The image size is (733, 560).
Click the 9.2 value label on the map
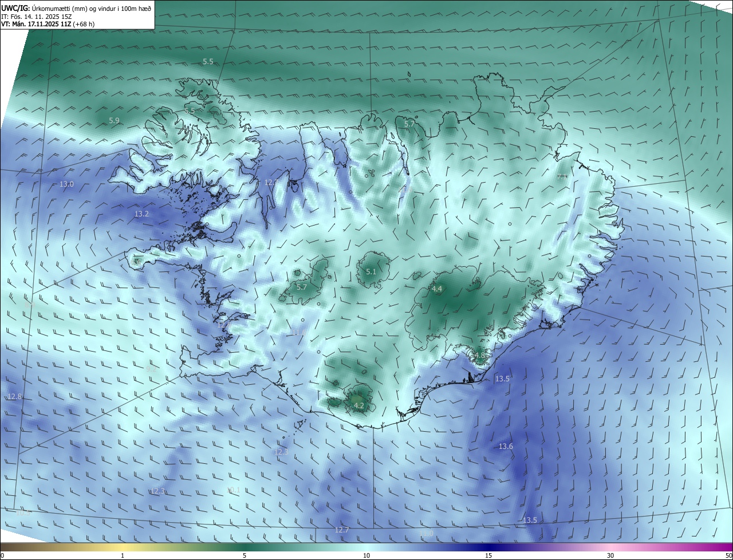pos(151,370)
